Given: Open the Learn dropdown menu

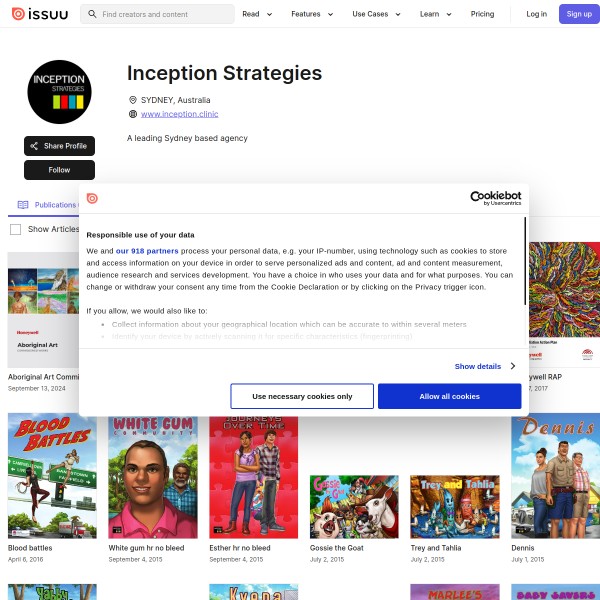Looking at the screenshot, I should pos(436,14).
